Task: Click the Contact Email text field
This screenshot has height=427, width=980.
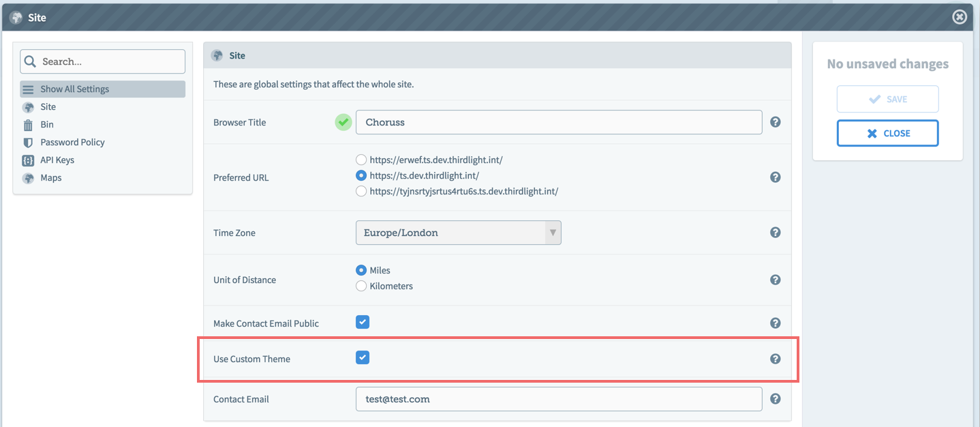Action: click(x=559, y=399)
